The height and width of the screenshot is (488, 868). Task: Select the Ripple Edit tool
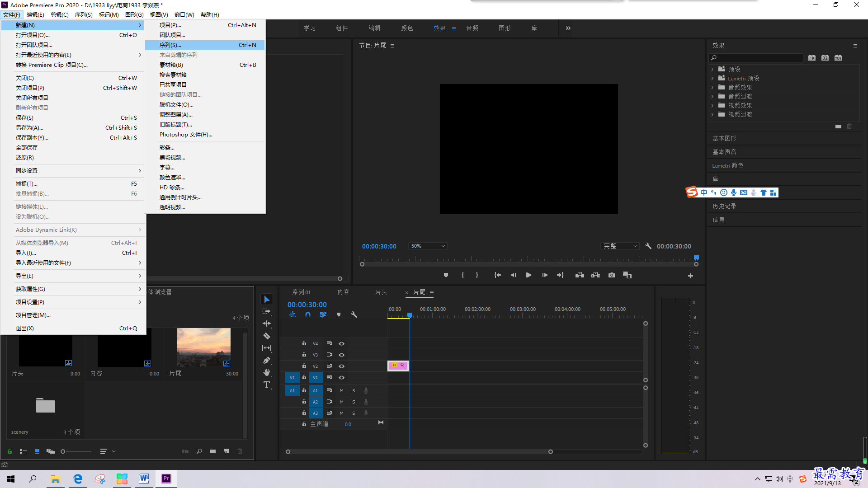(x=267, y=324)
